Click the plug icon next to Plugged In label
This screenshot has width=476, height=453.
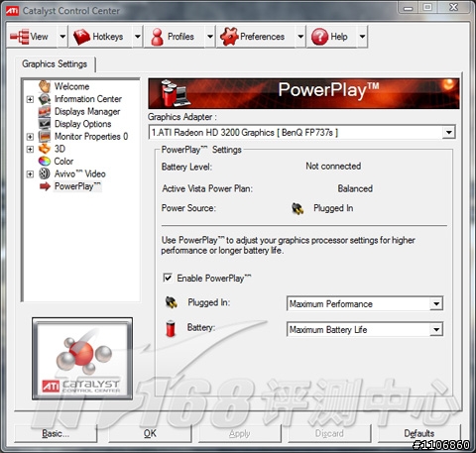172,302
